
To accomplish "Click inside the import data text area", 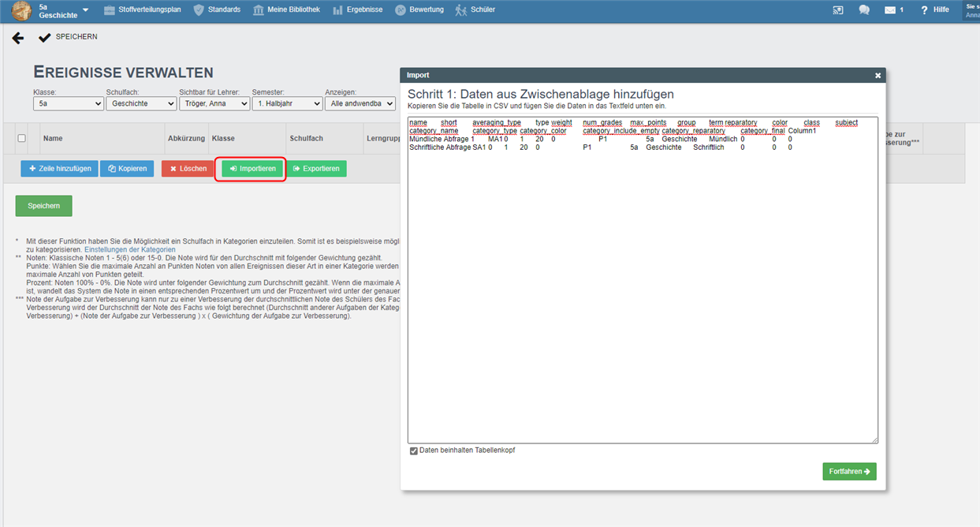I will [x=642, y=300].
